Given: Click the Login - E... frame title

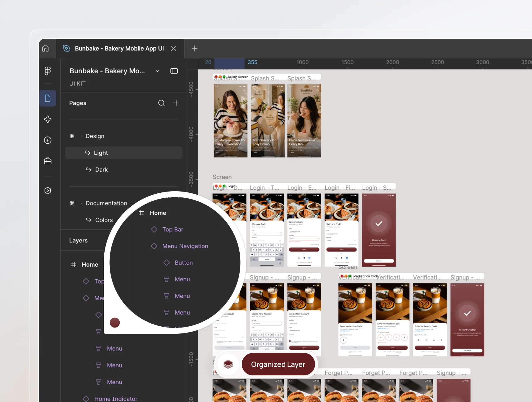Looking at the screenshot, I should [302, 188].
